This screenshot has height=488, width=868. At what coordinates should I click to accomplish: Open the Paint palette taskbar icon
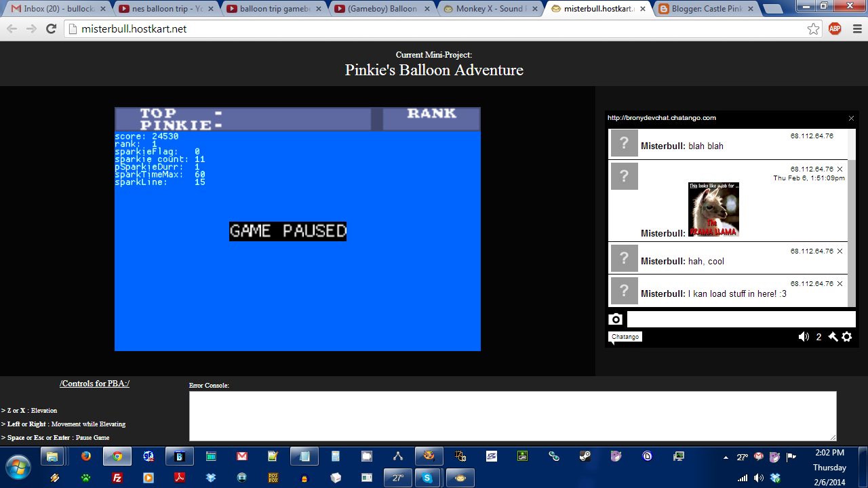coord(429,456)
